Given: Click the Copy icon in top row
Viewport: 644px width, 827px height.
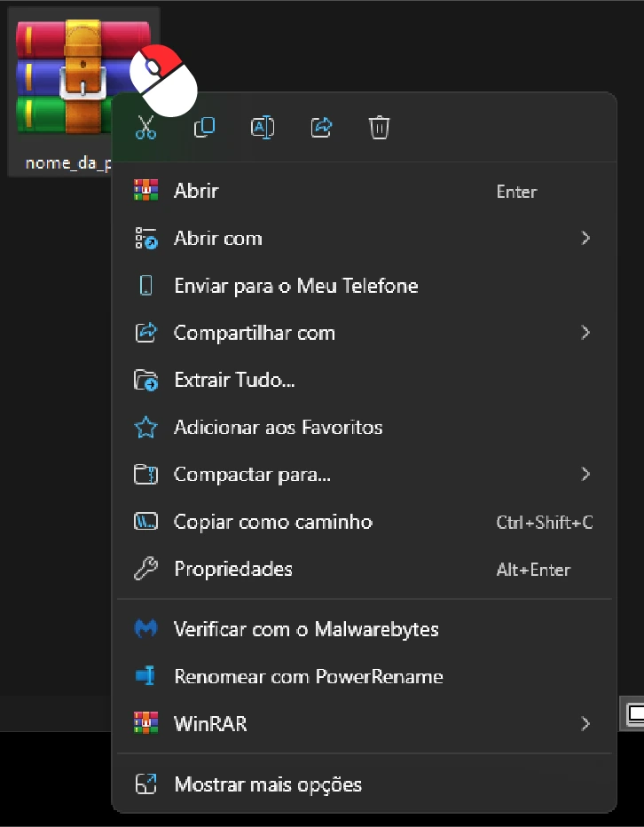Looking at the screenshot, I should [x=204, y=128].
